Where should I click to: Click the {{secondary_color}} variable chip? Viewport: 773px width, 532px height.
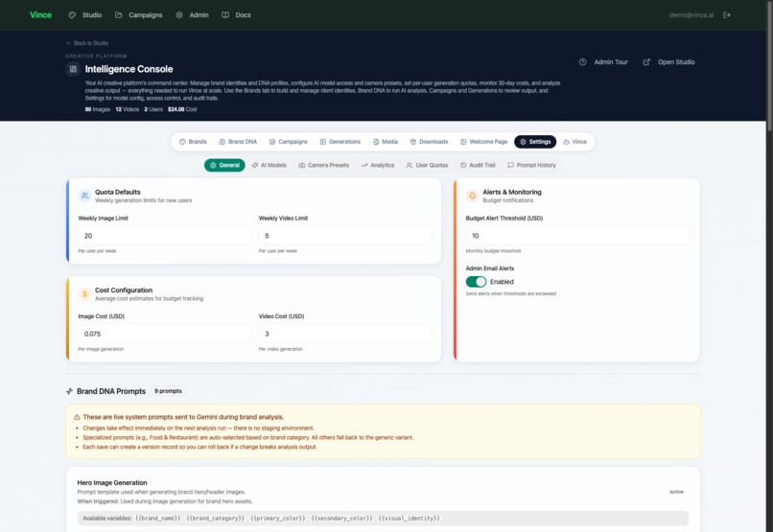coord(341,519)
